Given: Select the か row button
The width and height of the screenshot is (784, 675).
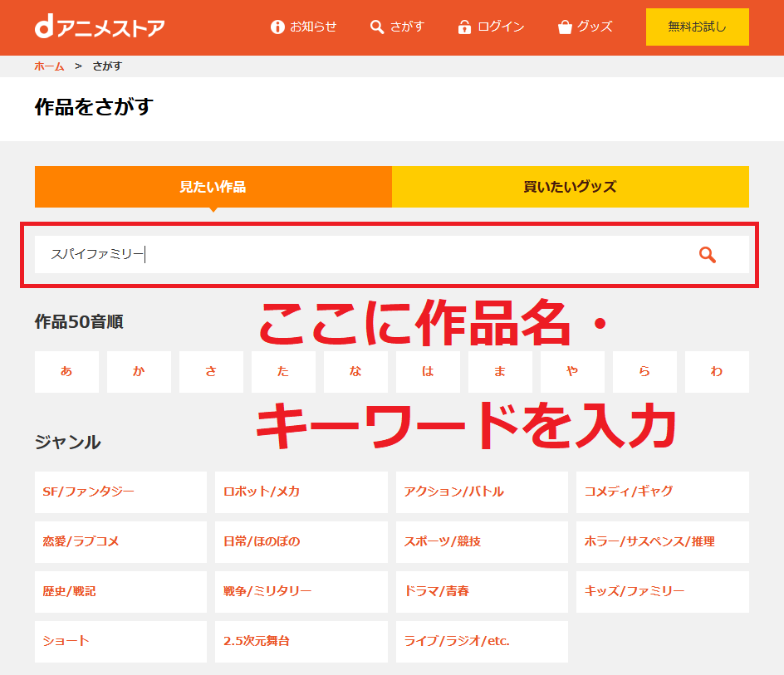Looking at the screenshot, I should [139, 371].
